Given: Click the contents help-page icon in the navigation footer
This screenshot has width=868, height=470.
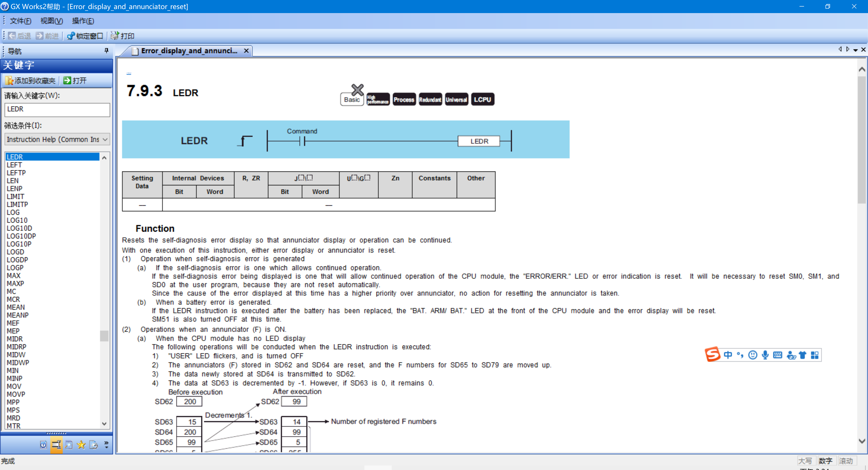Looking at the screenshot, I should 43,445.
